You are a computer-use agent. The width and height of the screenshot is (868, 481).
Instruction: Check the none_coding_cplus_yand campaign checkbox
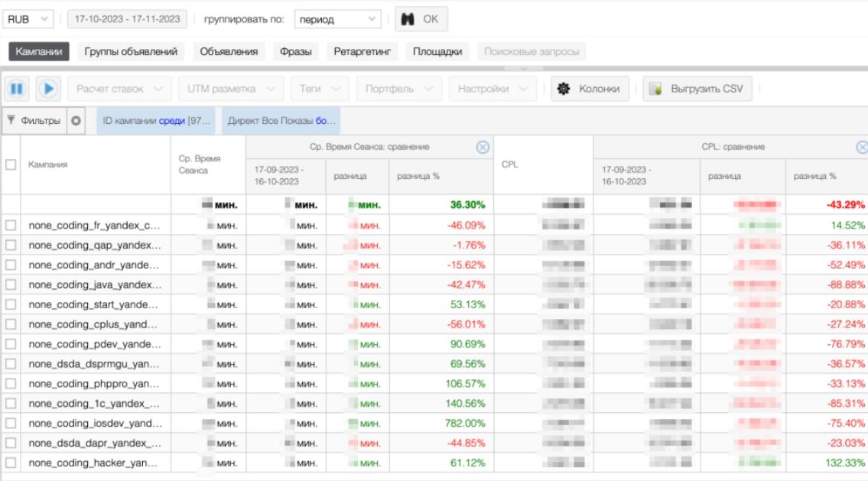[x=11, y=324]
